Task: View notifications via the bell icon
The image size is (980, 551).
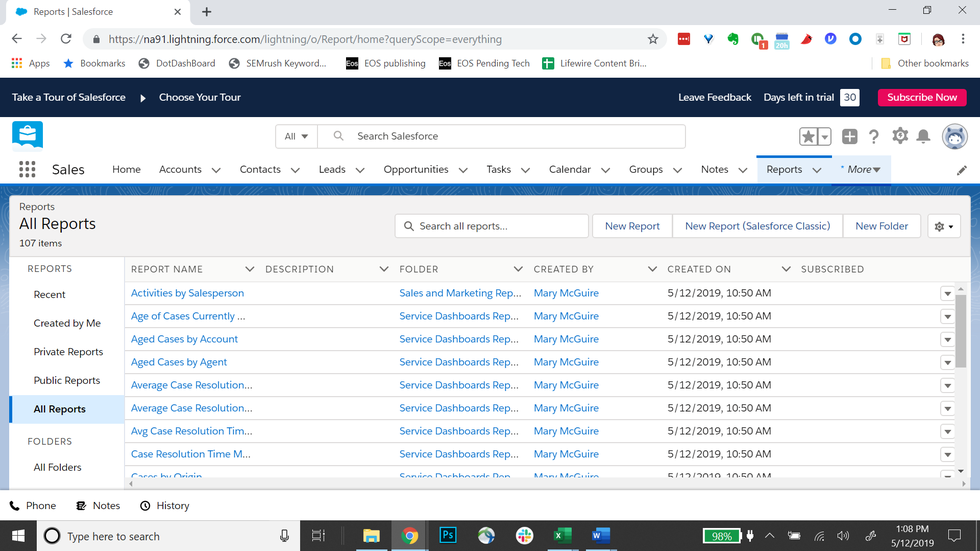Action: tap(924, 137)
